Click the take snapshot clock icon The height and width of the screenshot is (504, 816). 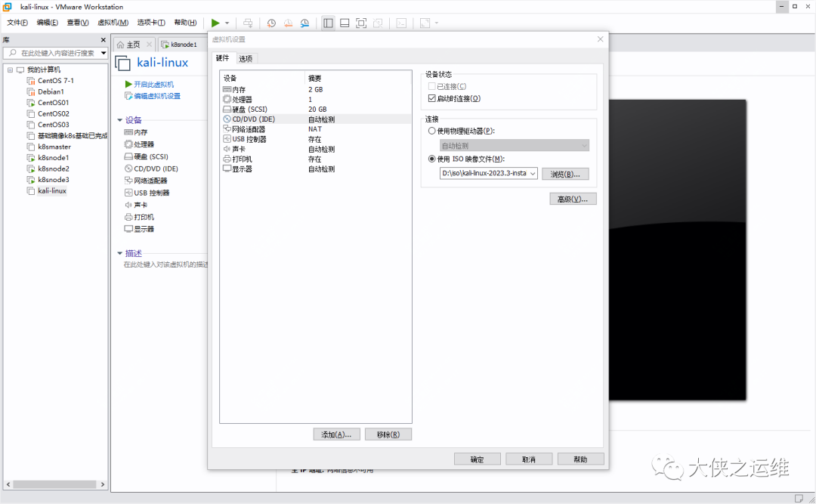point(271,23)
